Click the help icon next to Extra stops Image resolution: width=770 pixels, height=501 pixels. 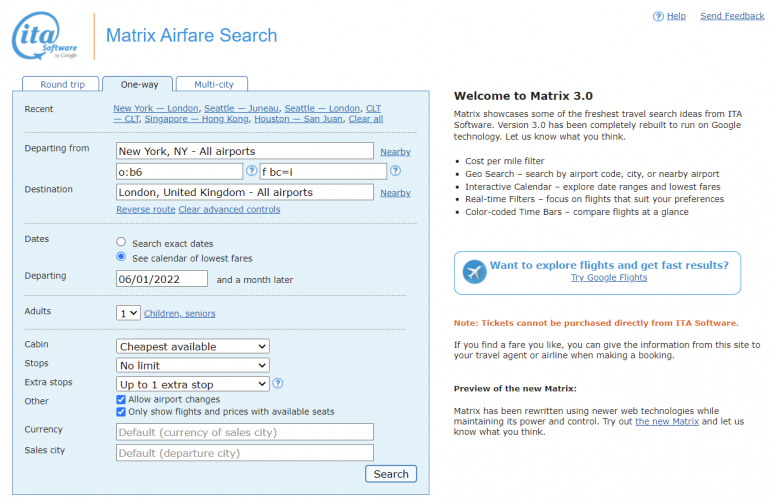[x=277, y=383]
